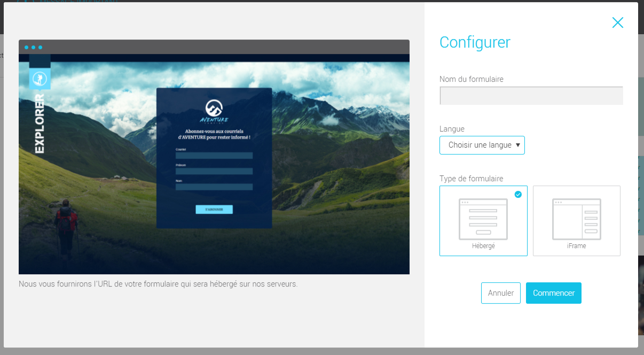Screen dimensions: 644x355
Task: Click the mountain emblem inside the subscription form
Action: (x=214, y=107)
